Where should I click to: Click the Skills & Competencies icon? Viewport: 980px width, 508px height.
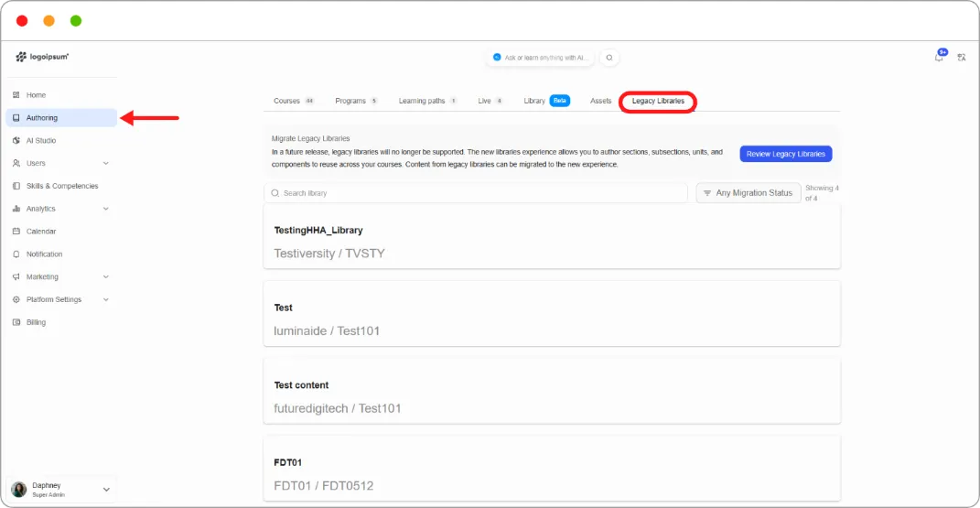16,186
